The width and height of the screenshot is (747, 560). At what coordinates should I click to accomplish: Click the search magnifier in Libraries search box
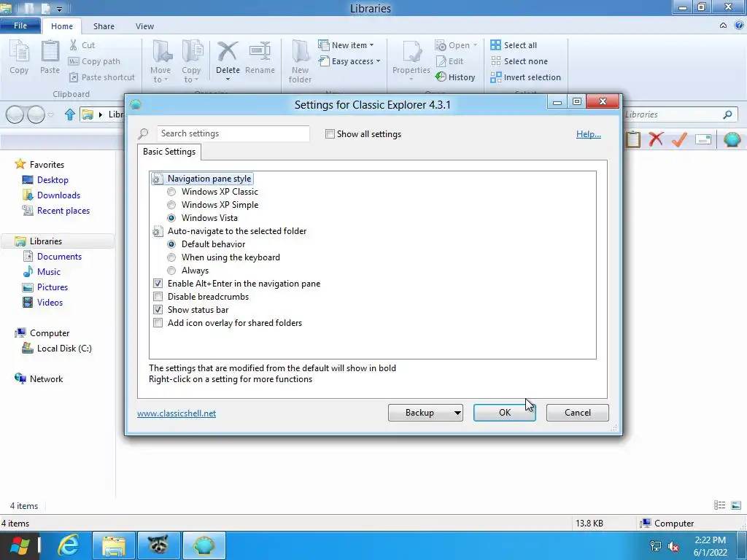727,114
